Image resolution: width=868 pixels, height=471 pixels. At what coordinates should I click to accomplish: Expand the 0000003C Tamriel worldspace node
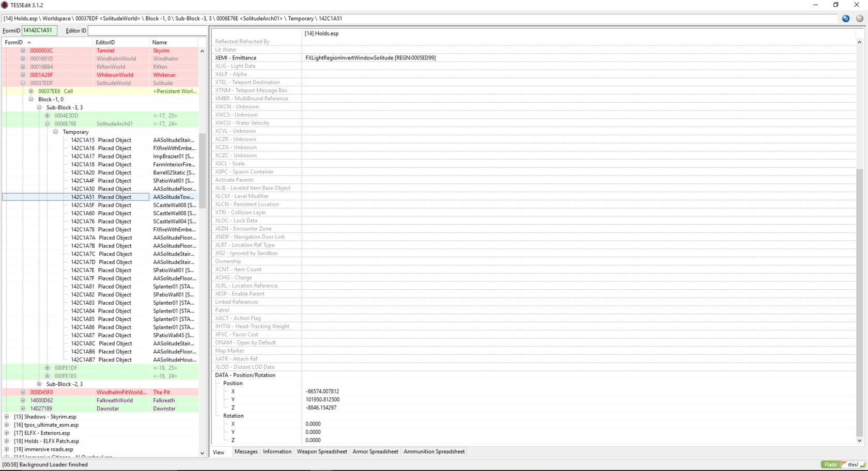pyautogui.click(x=23, y=51)
